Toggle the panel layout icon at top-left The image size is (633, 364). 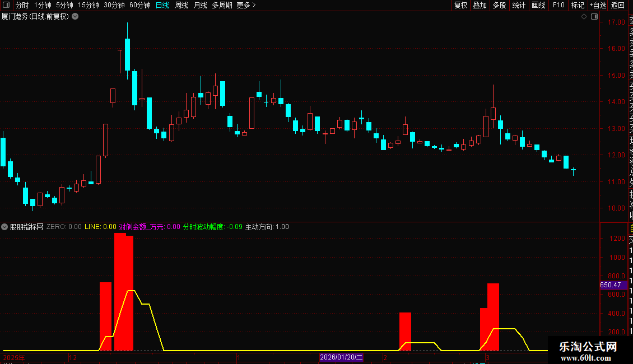pos(6,5)
